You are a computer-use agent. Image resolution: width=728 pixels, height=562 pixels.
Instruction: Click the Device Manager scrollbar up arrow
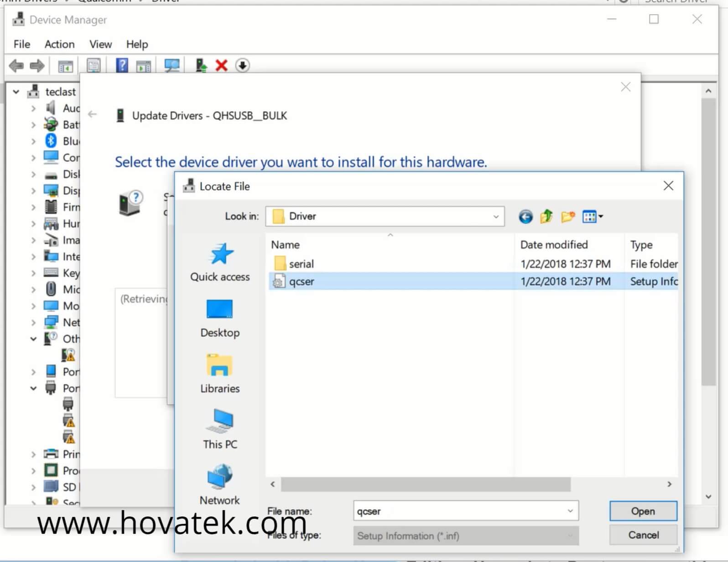click(708, 91)
